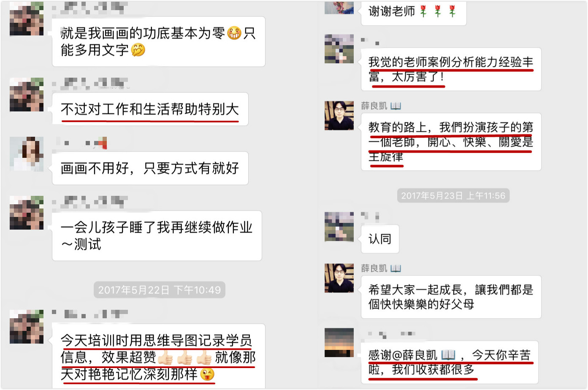Select the 一会儿孩子睡了我再继续做作业 message
This screenshot has width=588, height=390.
click(157, 236)
